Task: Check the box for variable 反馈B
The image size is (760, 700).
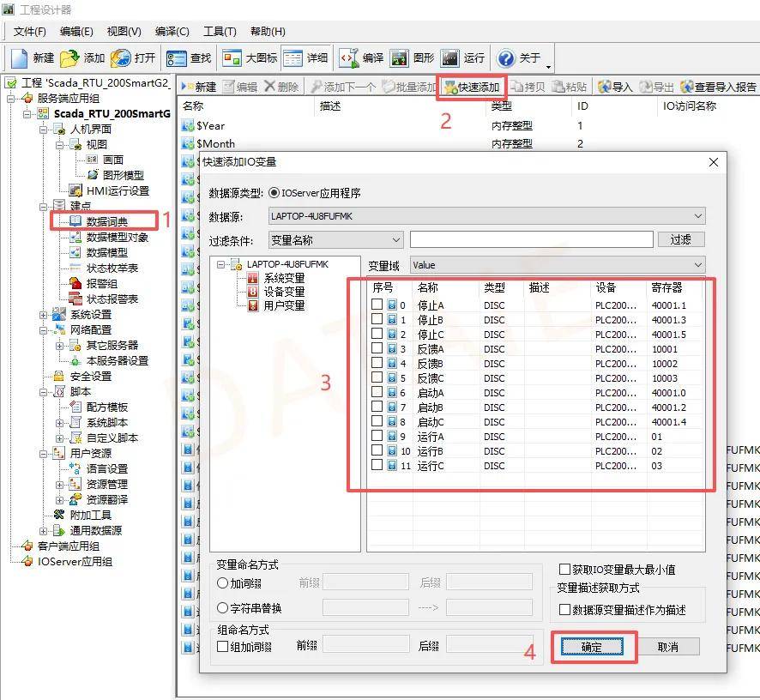Action: click(x=377, y=363)
